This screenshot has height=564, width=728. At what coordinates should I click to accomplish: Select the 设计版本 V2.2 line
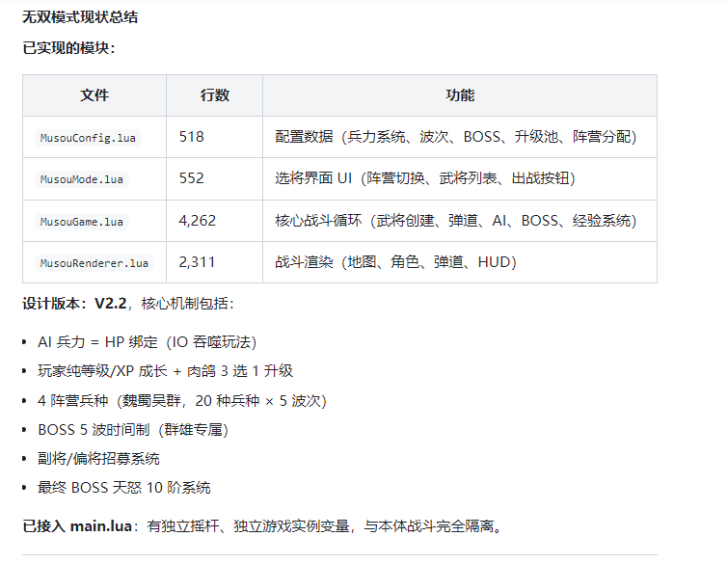click(x=128, y=304)
